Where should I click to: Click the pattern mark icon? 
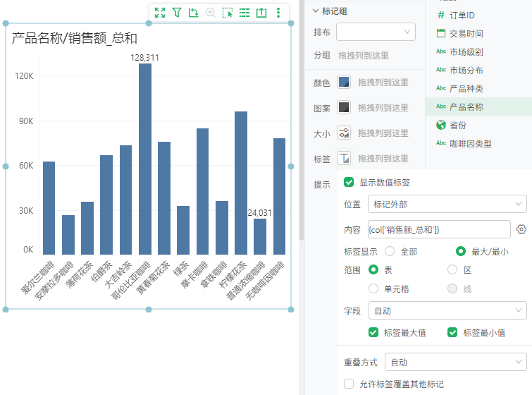click(344, 108)
